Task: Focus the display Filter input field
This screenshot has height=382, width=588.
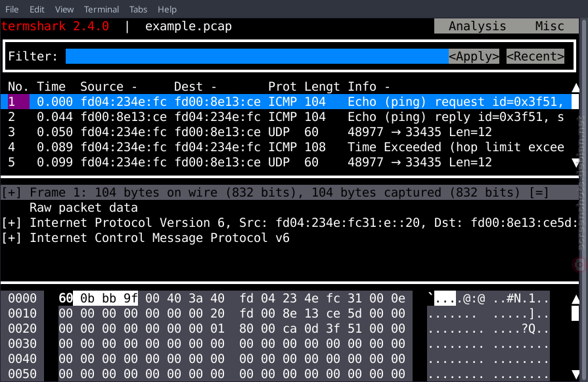Action: (257, 57)
